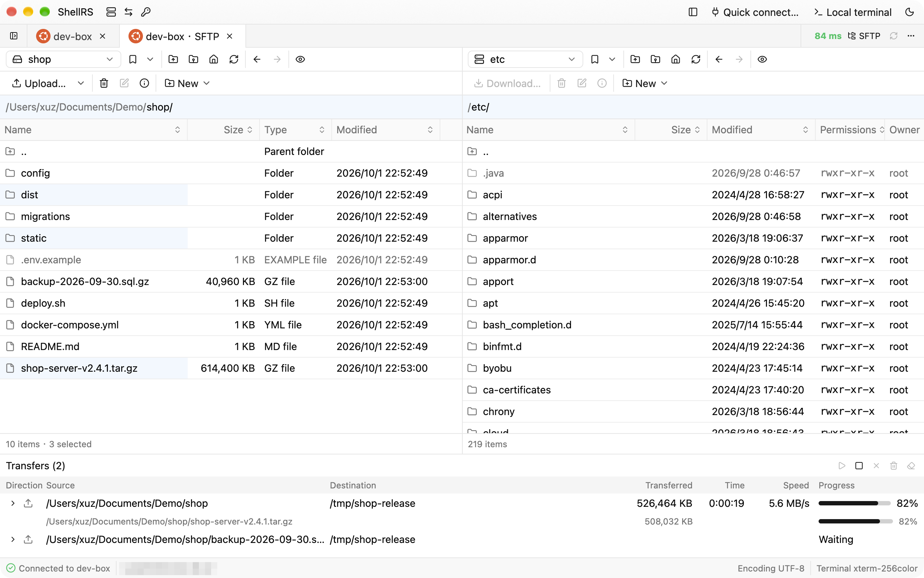Navigate back in remote pane
The width and height of the screenshot is (924, 578).
(719, 59)
